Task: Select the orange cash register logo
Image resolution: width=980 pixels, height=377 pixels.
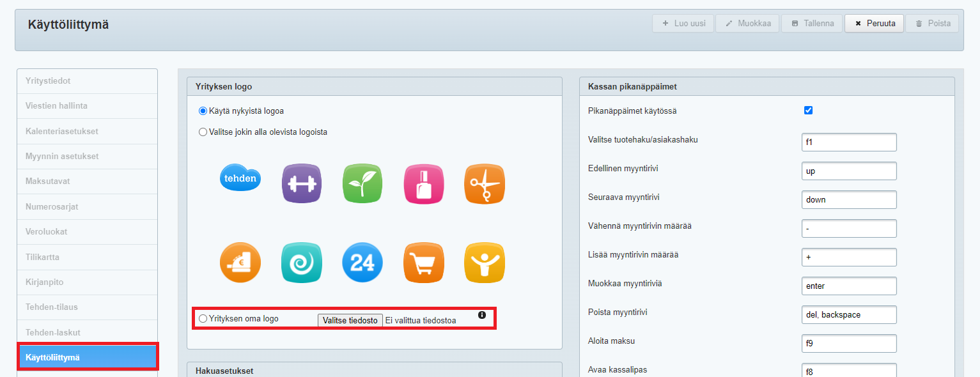Action: coord(240,263)
